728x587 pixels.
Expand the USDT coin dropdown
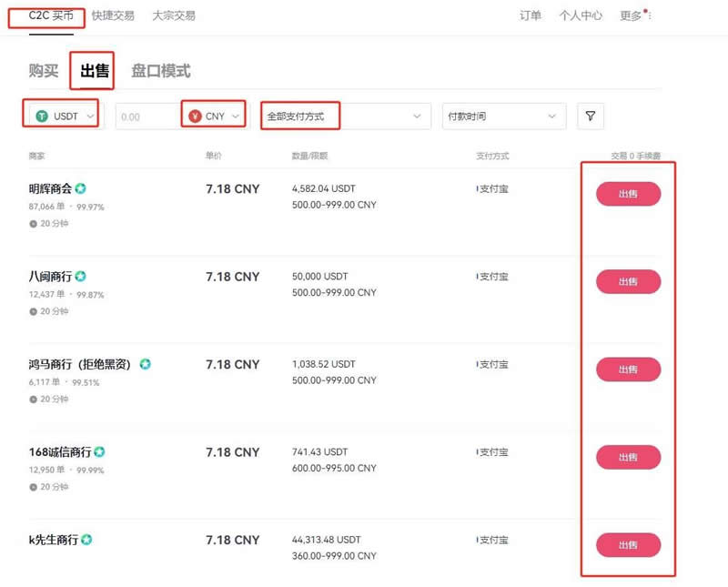(89, 116)
